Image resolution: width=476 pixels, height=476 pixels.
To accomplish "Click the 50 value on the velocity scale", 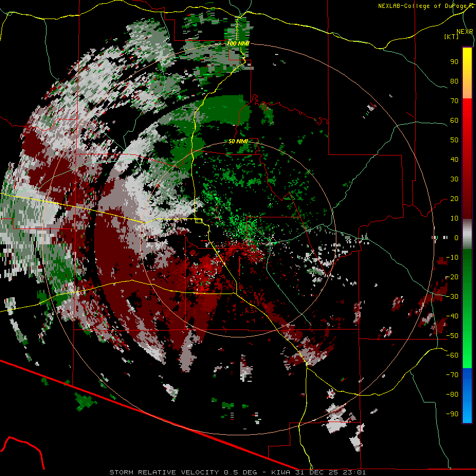I will pos(454,140).
